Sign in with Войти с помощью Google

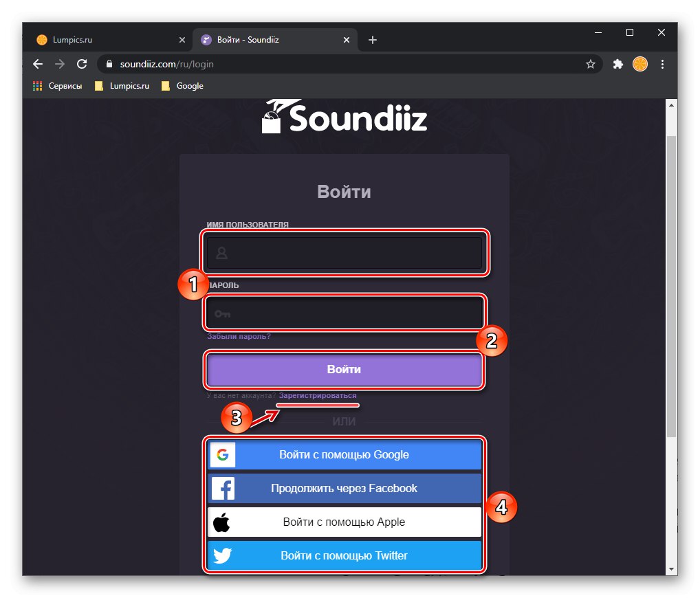pyautogui.click(x=344, y=455)
